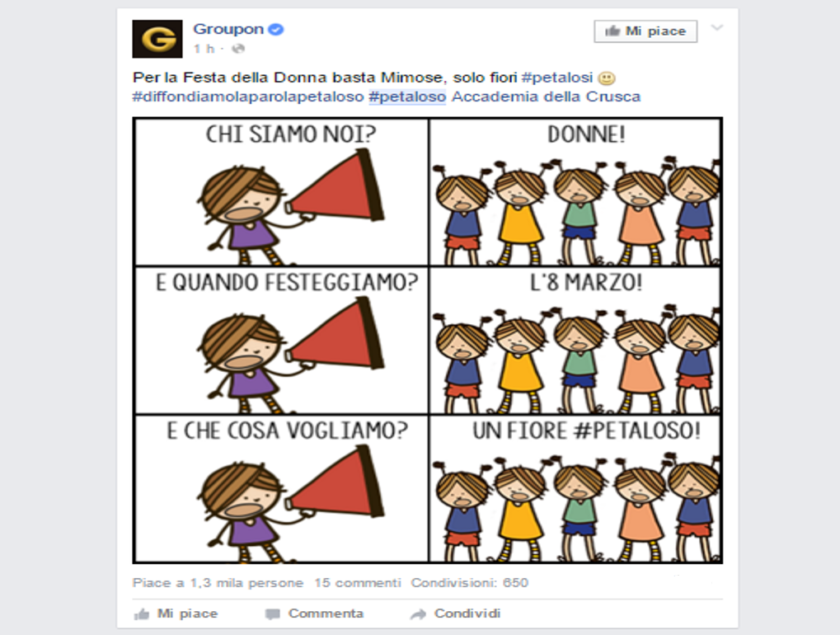Screen dimensions: 840x635
Task: Open the Groupon page name link
Action: coord(228,29)
